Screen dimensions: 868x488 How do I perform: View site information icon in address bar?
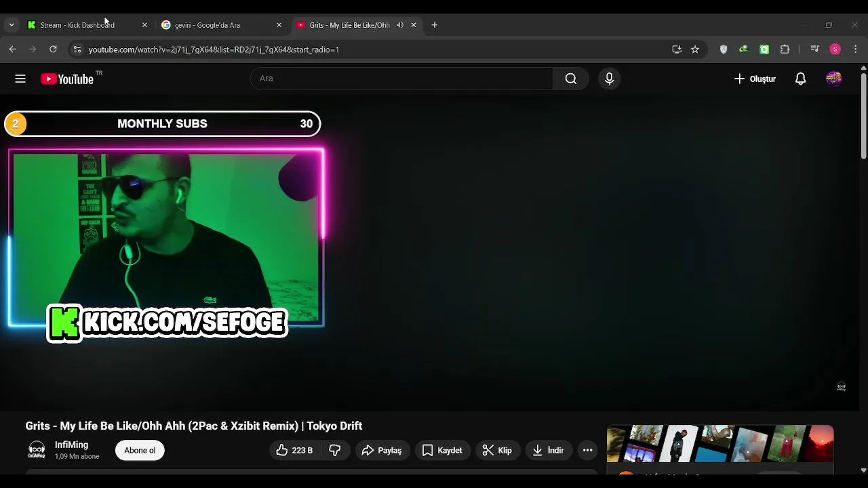[77, 49]
